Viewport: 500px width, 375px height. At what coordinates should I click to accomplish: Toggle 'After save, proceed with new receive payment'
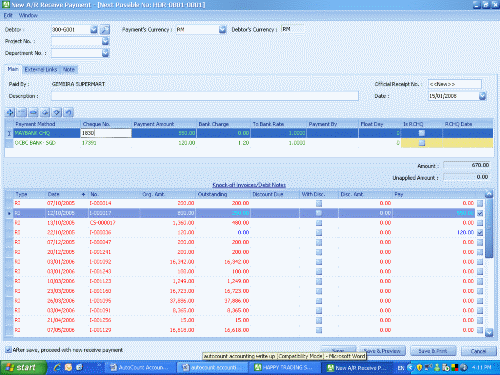8,350
